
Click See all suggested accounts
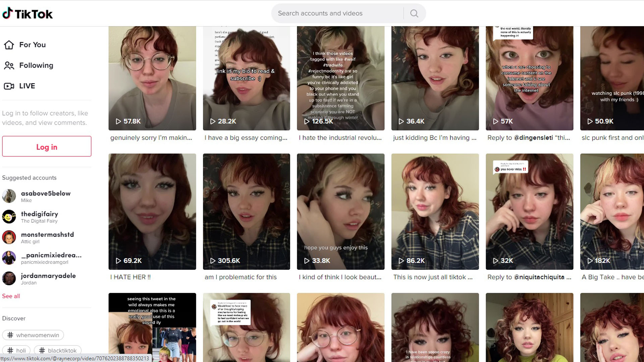[x=11, y=296]
